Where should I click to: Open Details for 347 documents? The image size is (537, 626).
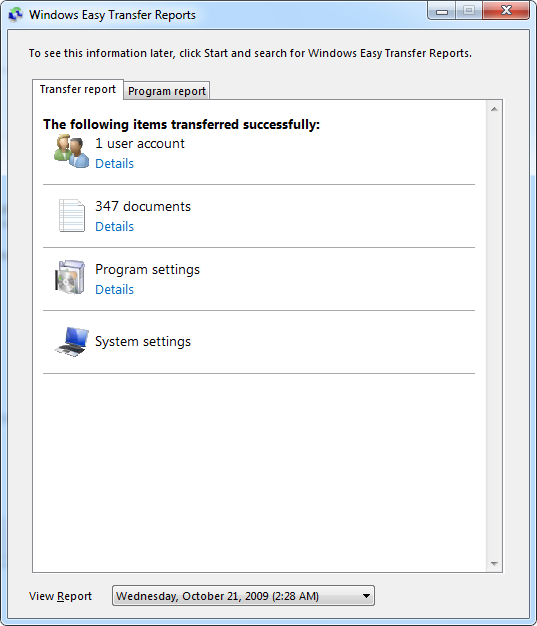click(x=114, y=226)
